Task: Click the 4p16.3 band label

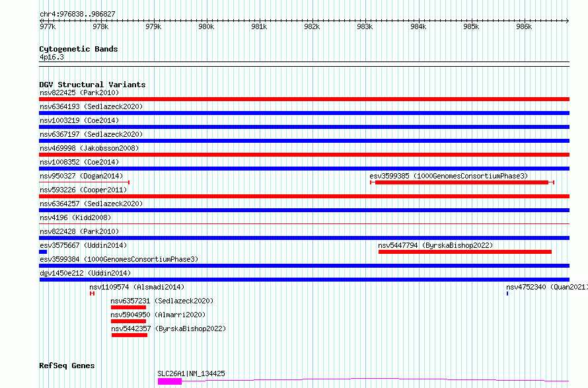Action: point(52,57)
